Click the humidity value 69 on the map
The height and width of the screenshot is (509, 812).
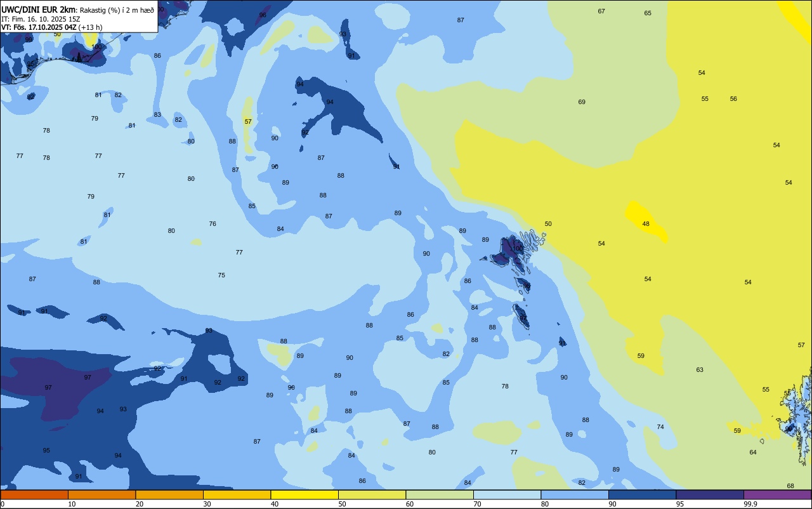tap(582, 102)
